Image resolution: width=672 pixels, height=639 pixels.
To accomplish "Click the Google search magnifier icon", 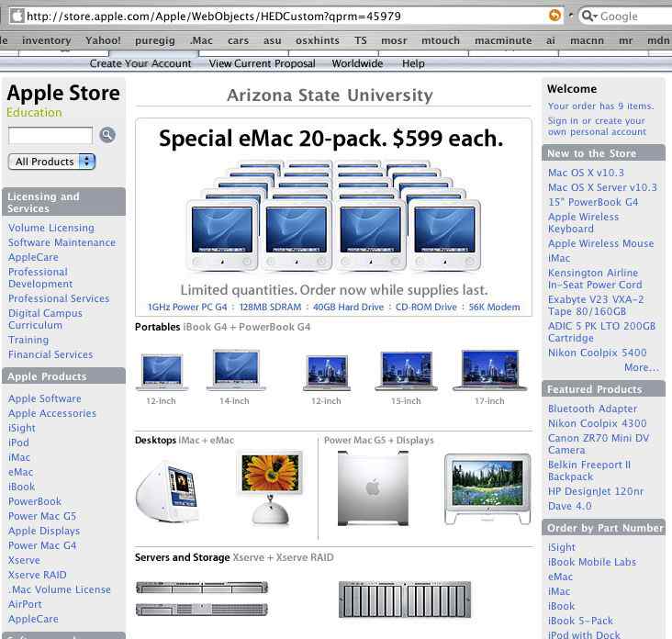I will [588, 16].
